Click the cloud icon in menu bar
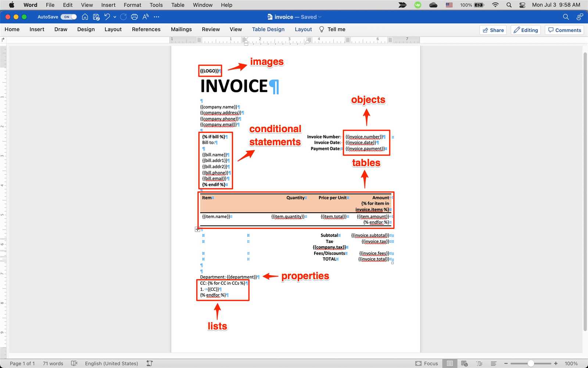 click(433, 5)
